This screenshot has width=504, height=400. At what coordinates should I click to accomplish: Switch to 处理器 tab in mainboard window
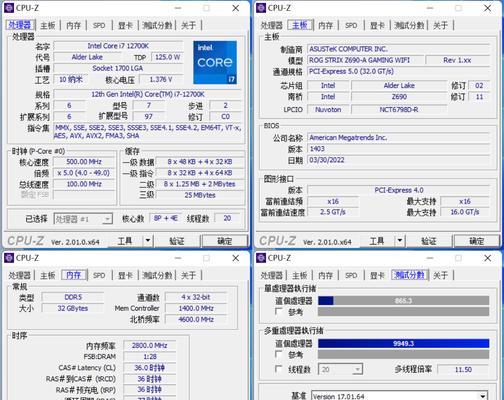[272, 25]
